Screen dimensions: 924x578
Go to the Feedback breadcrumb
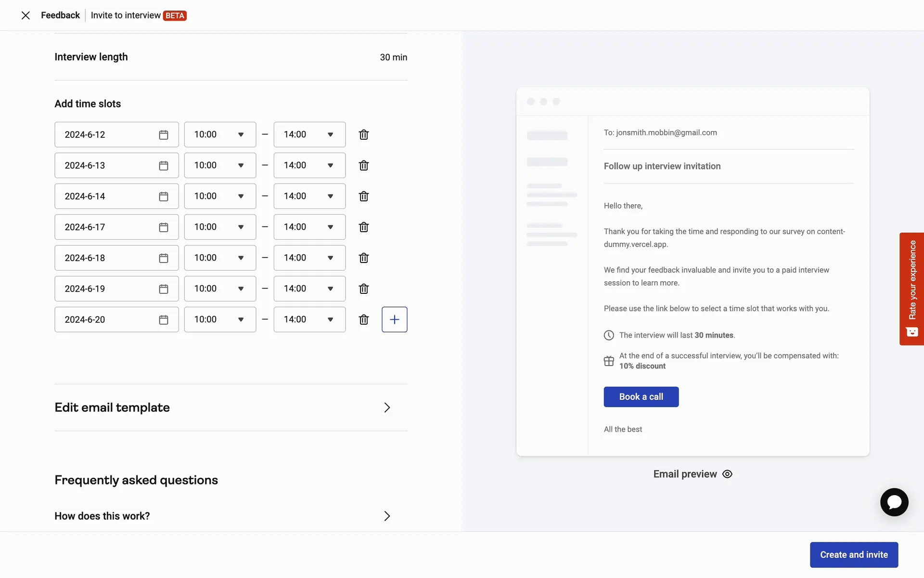coord(60,15)
